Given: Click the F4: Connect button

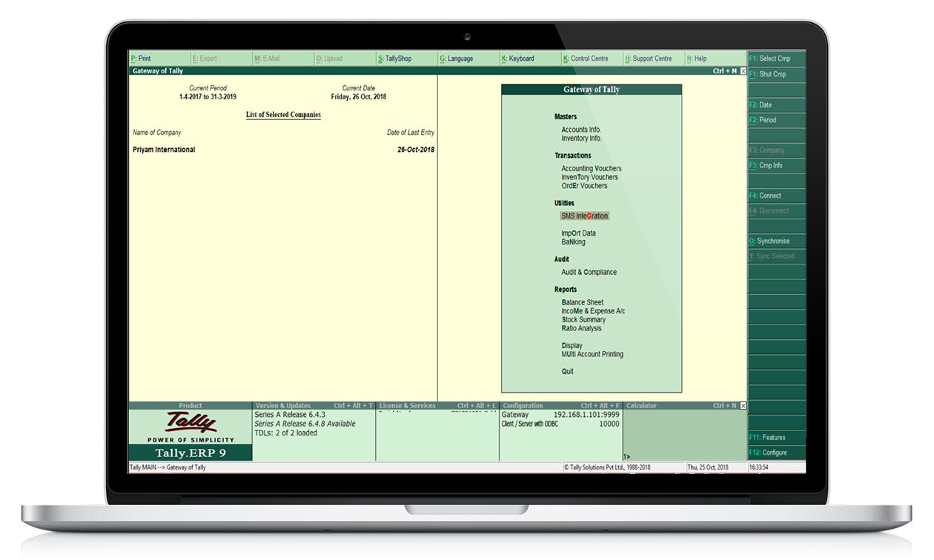Looking at the screenshot, I should coord(776,196).
